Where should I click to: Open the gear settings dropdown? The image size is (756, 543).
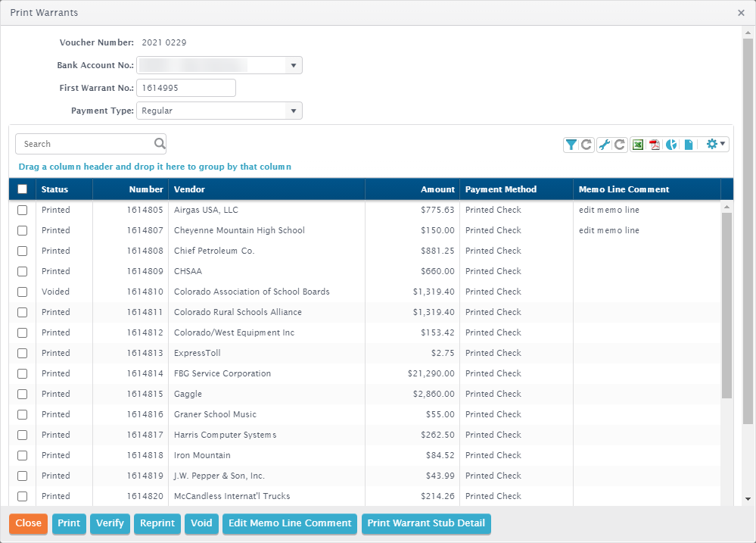coord(715,144)
